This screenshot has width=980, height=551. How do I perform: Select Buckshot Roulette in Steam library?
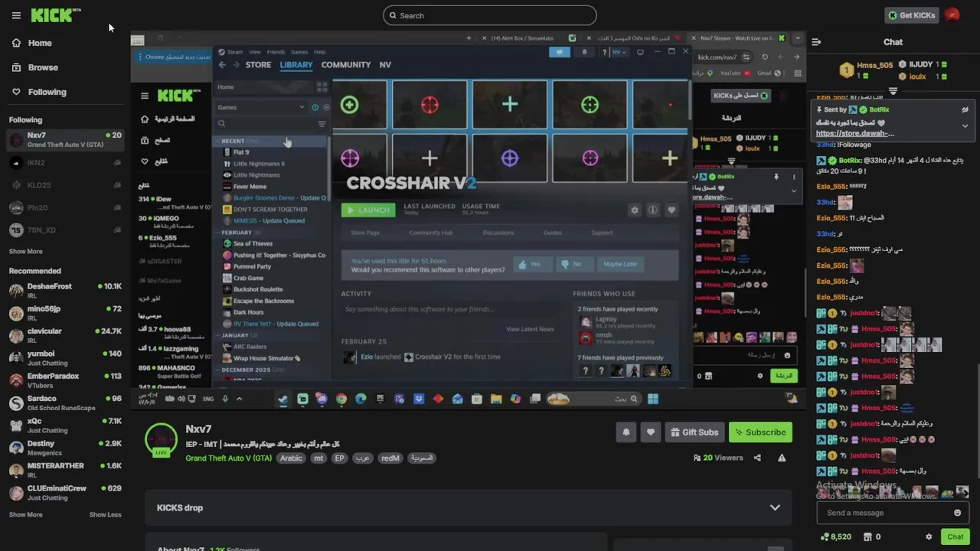pyautogui.click(x=258, y=289)
